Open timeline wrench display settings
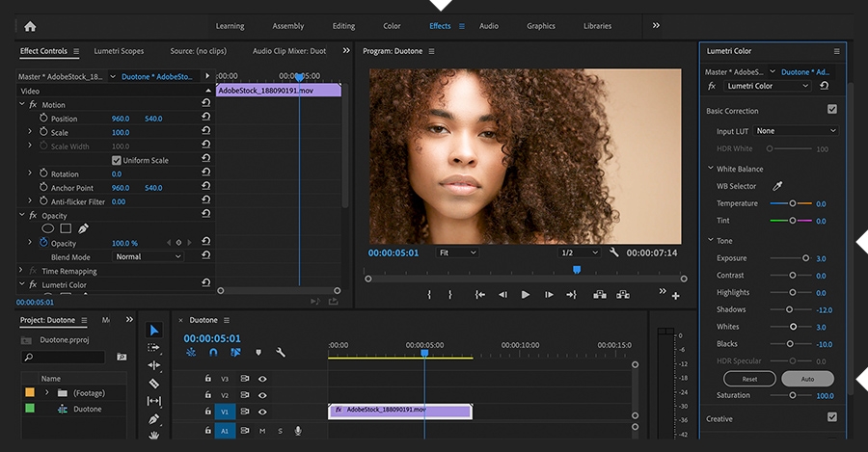The width and height of the screenshot is (868, 452). coord(281,353)
